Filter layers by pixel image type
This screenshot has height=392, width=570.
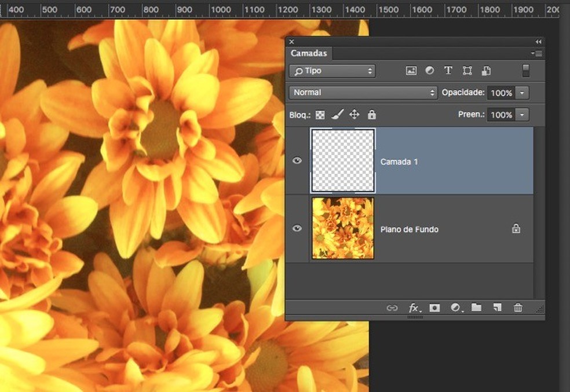(x=411, y=71)
